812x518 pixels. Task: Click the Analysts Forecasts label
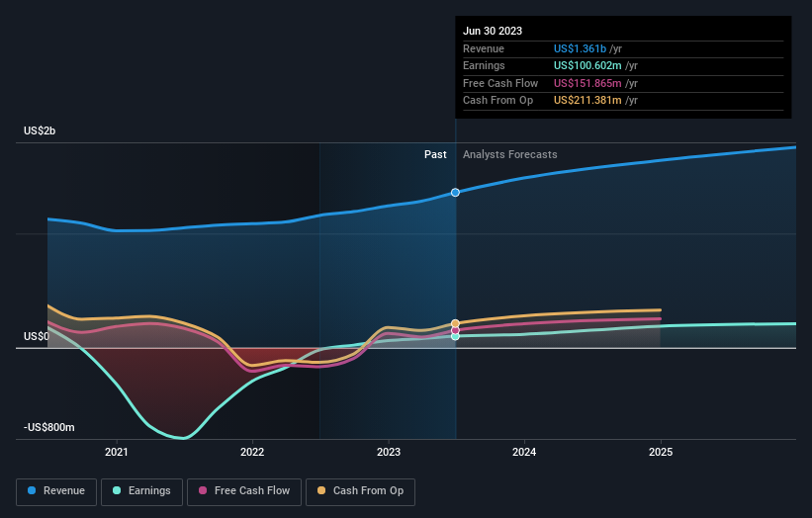(x=510, y=154)
